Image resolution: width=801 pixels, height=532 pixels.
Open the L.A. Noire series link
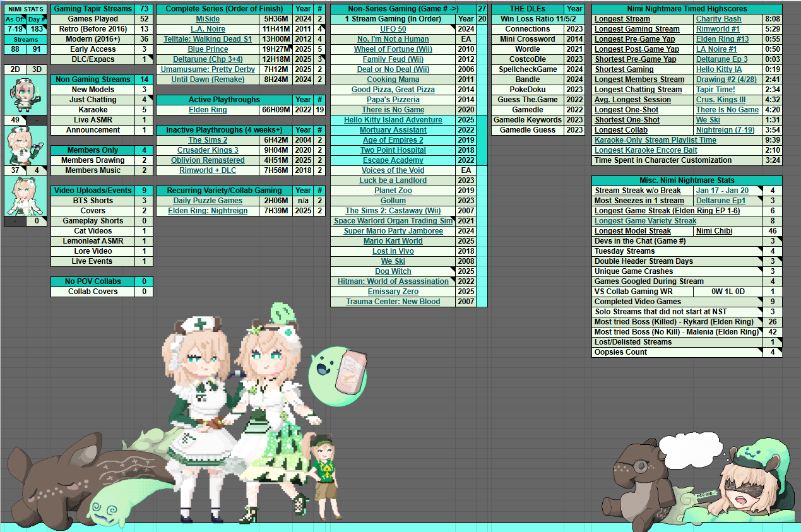[208, 29]
